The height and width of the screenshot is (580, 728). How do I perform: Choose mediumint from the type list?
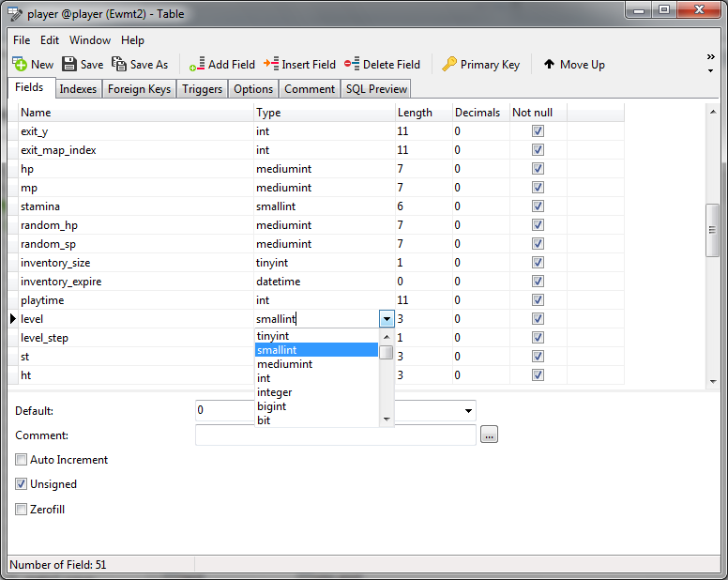[x=317, y=364]
